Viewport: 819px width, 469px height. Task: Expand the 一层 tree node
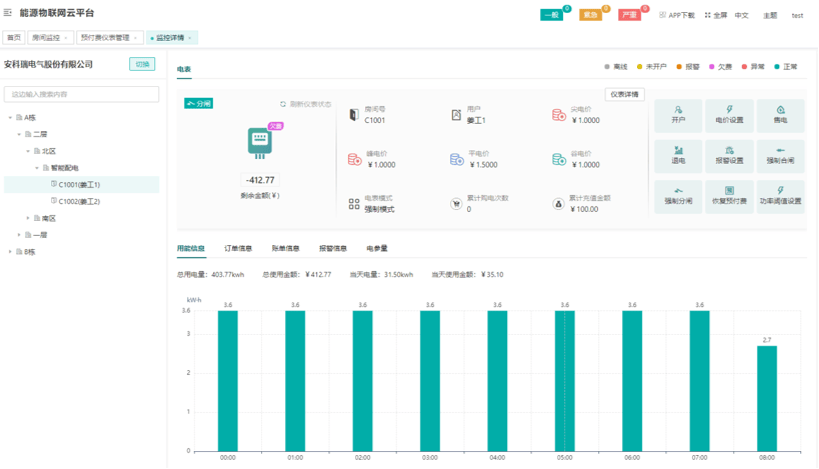[x=19, y=235]
